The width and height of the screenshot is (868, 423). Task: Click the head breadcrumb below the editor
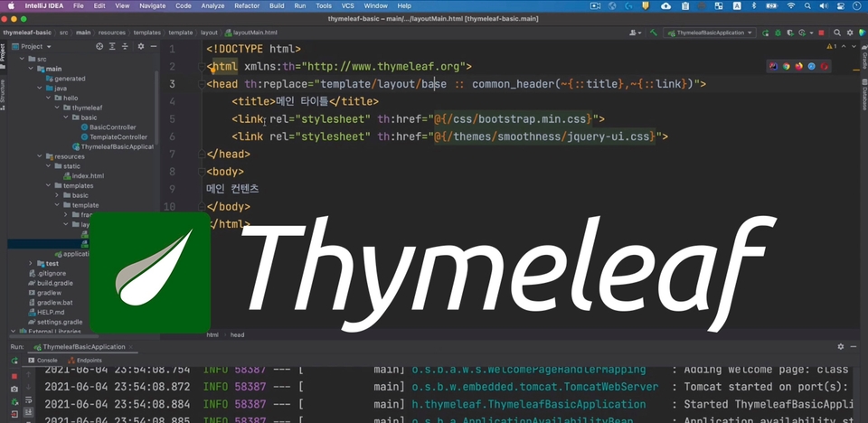237,335
